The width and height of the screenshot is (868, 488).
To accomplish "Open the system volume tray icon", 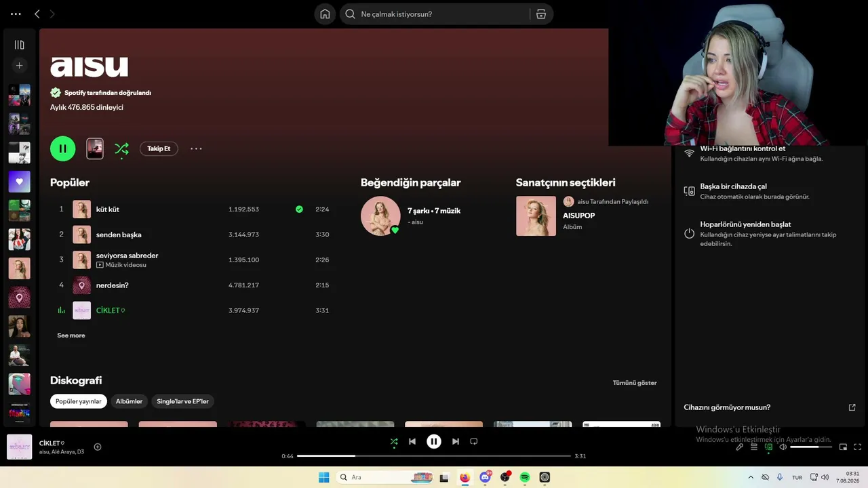I will point(825,477).
